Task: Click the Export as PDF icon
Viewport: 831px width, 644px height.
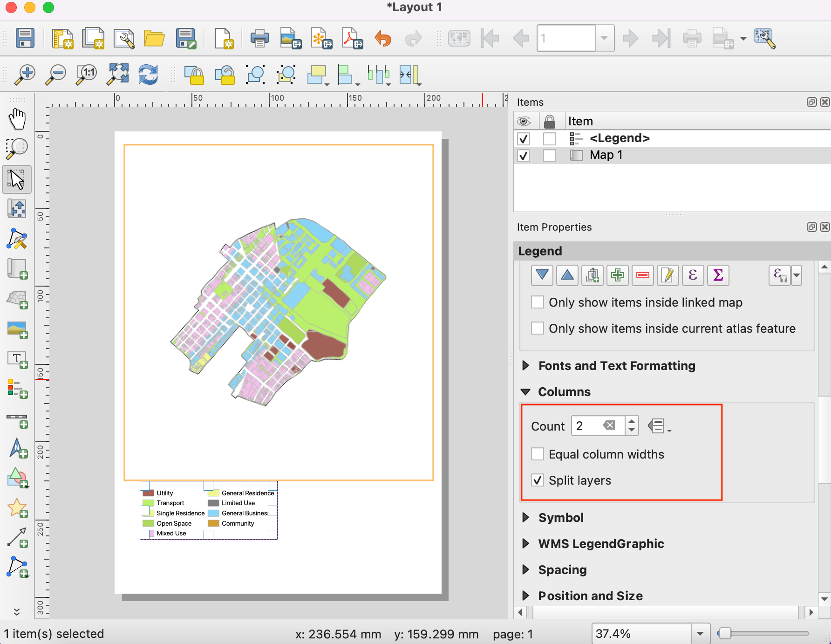Action: [352, 38]
